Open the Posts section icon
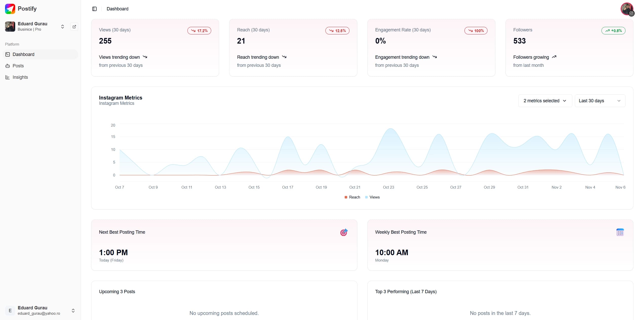 click(x=8, y=66)
